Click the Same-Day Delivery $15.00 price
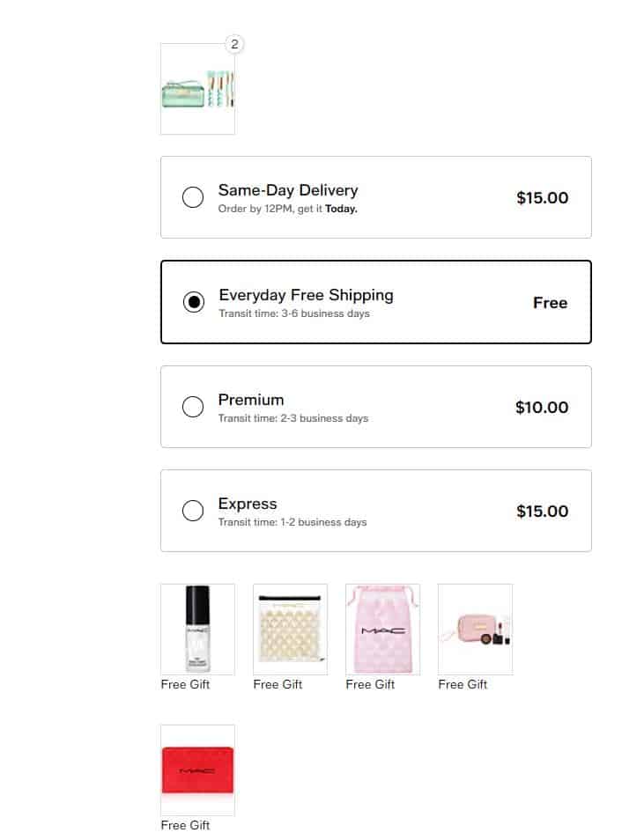This screenshot has height=840, width=622. click(542, 197)
